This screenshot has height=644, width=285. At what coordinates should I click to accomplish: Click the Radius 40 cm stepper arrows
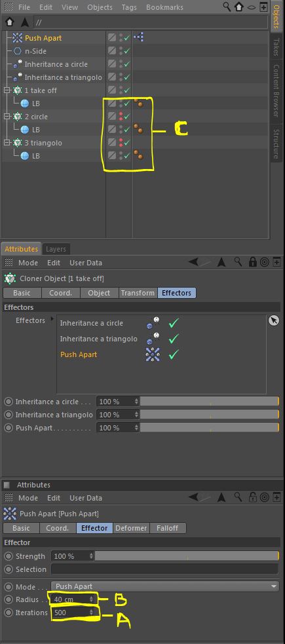91,599
